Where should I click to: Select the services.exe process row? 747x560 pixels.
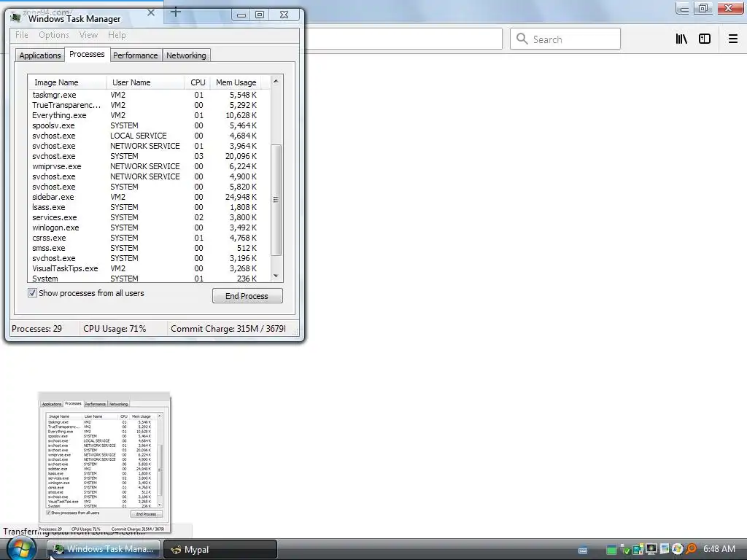tap(149, 217)
